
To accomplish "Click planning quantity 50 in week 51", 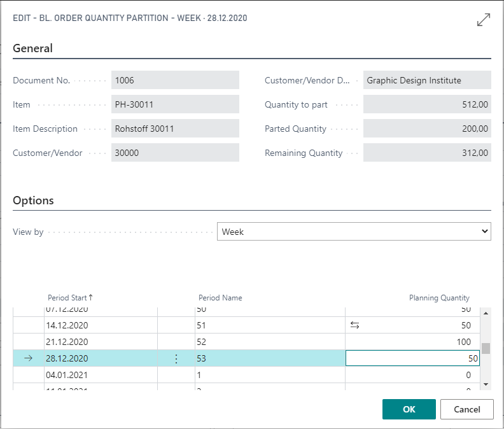I will [x=412, y=325].
